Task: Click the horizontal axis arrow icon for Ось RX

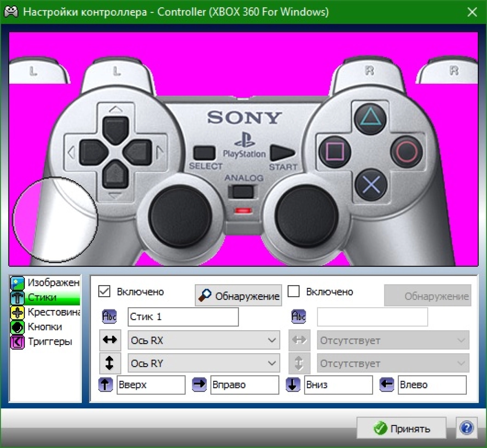Action: (x=110, y=340)
